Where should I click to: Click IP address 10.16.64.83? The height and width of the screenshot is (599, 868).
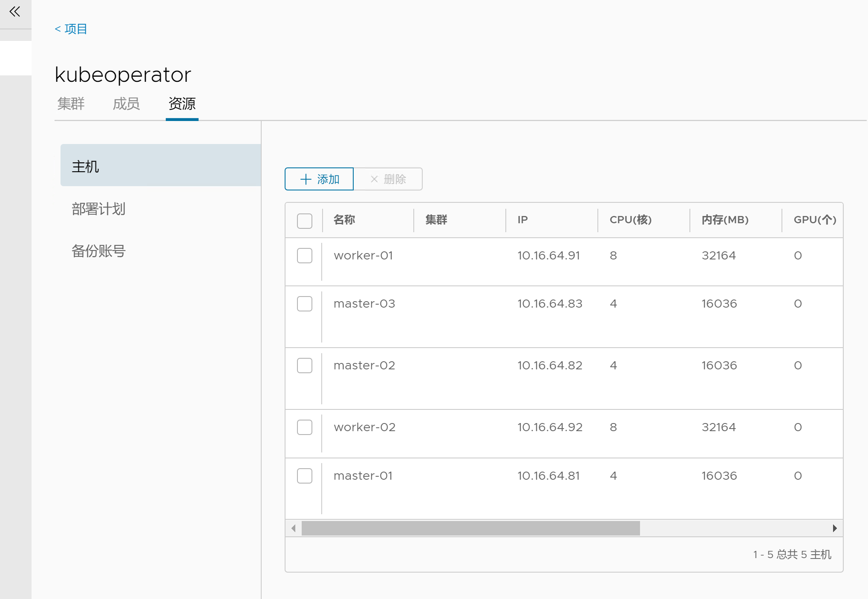point(550,304)
